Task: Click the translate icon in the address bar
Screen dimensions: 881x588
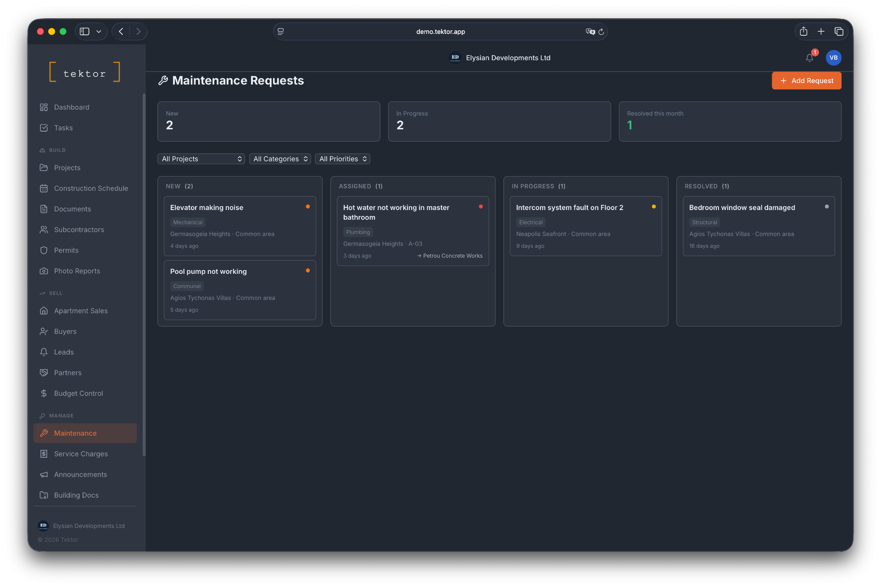Action: pyautogui.click(x=590, y=32)
